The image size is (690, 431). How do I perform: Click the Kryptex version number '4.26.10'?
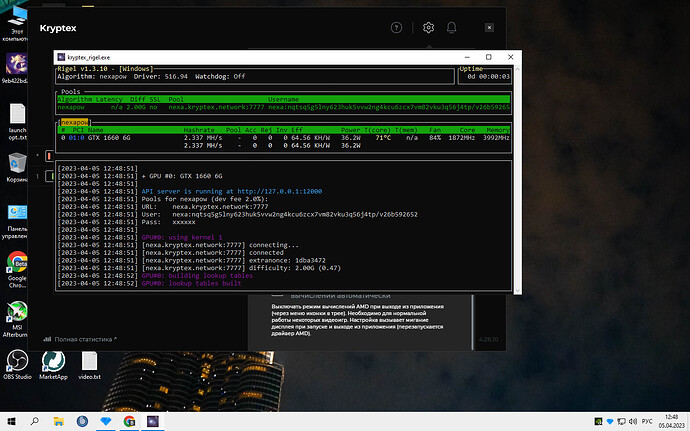tap(488, 339)
